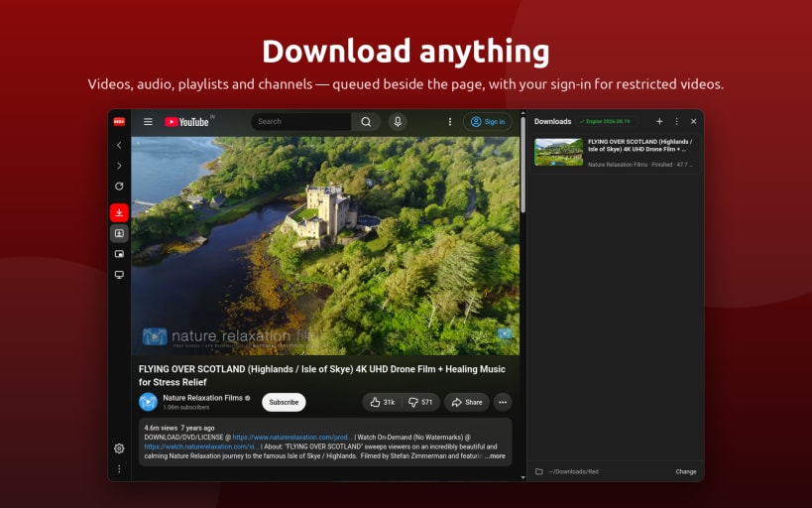
Task: Activate the picture-in-picture sidebar icon
Action: click(119, 254)
